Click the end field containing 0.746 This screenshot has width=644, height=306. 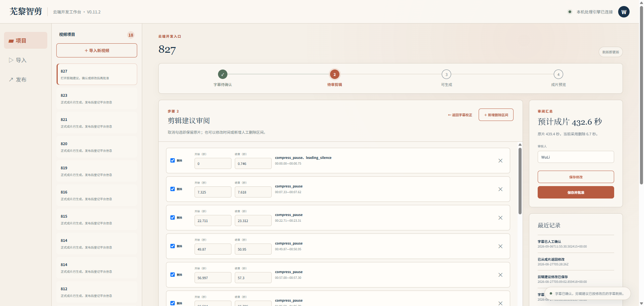tap(253, 164)
